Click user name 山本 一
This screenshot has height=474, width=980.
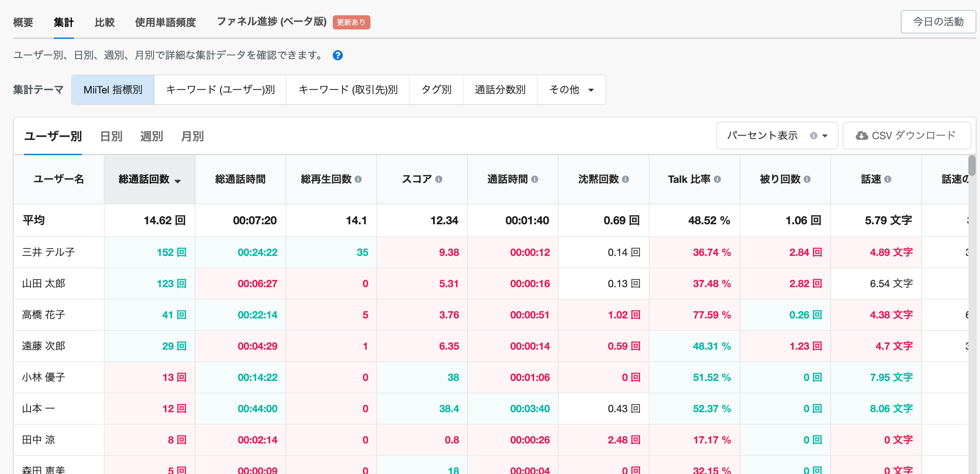click(x=39, y=409)
